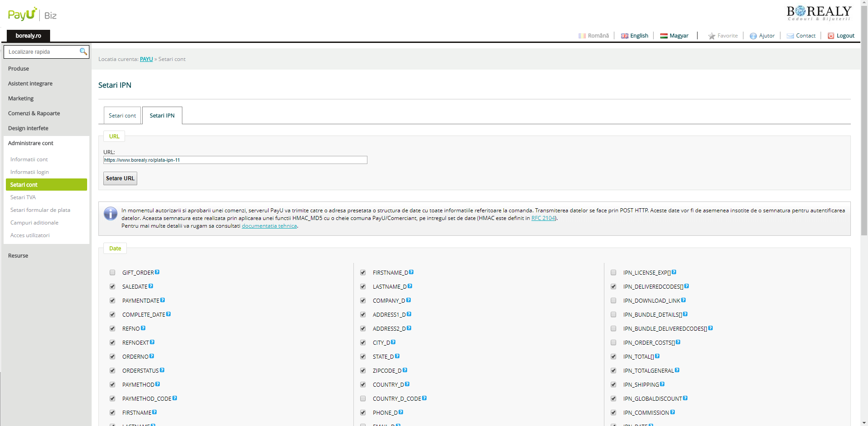Switch to the Setari cont tab
Viewport: 868px width, 426px height.
click(122, 116)
